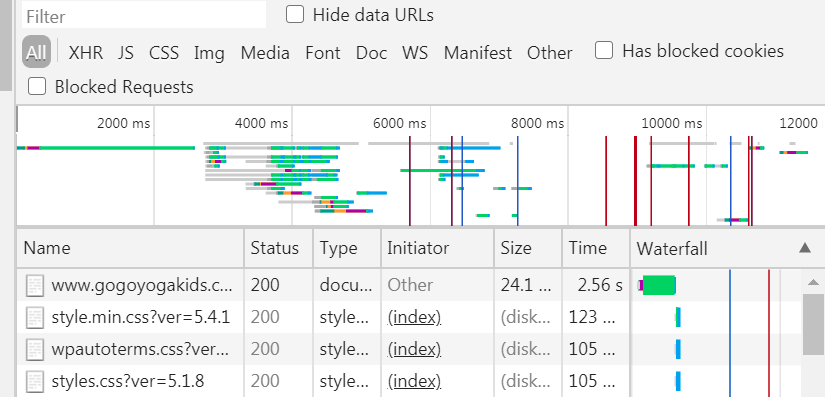Screen dimensions: 825x397
Task: Open (index) initiator link for wpautoterms.css
Action: pos(414,349)
